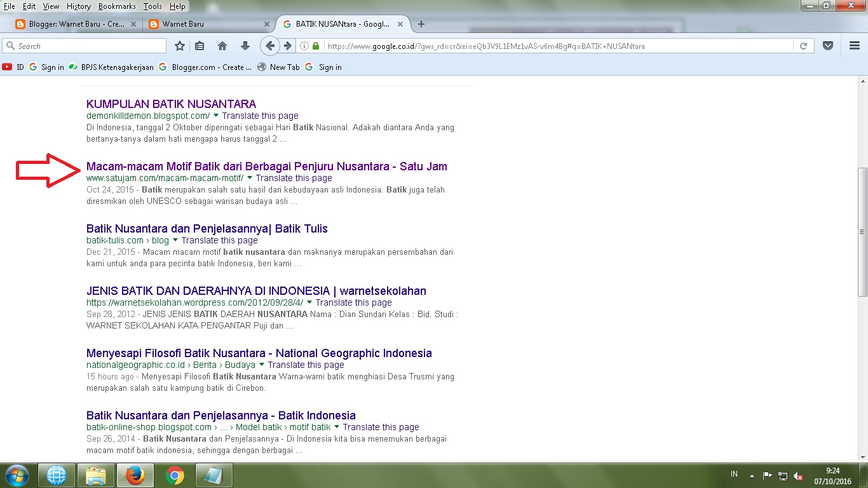Open JENIS BATIK DAN DAERAHNYA warnetsekolahan result
The width and height of the screenshot is (868, 488).
(x=256, y=290)
